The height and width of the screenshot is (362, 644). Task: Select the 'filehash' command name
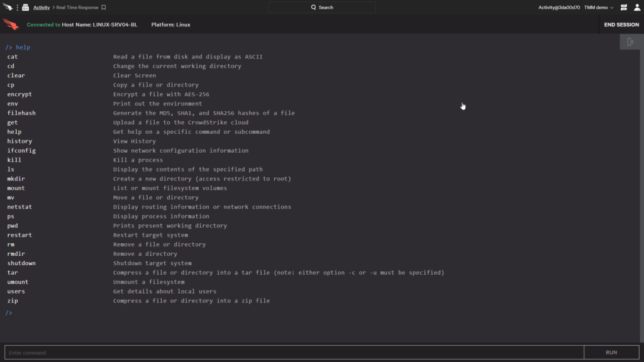(21, 113)
